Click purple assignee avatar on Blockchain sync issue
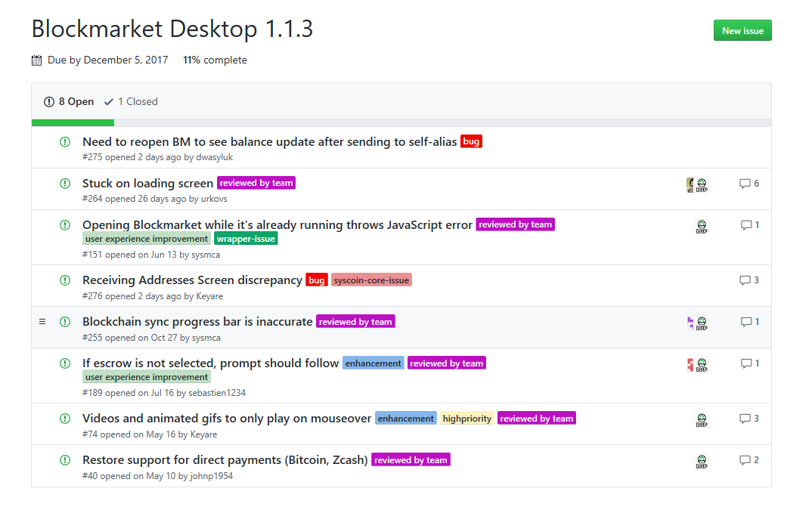Viewport: 812px width, 507px height. click(690, 323)
